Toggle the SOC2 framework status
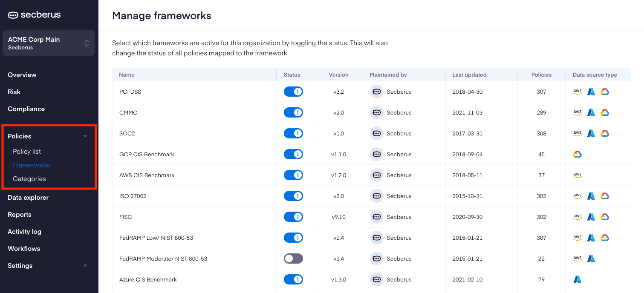The width and height of the screenshot is (644, 293). click(293, 133)
